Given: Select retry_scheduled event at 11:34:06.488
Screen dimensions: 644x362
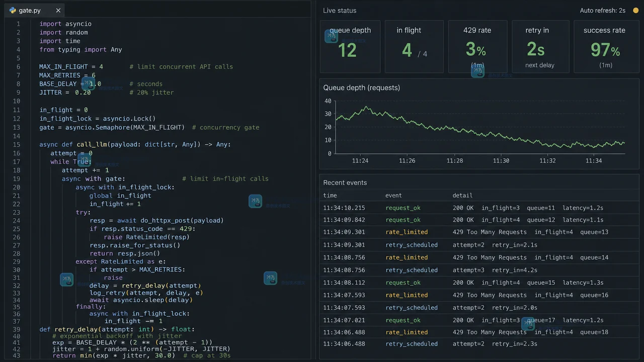Looking at the screenshot, I should click(x=479, y=344).
